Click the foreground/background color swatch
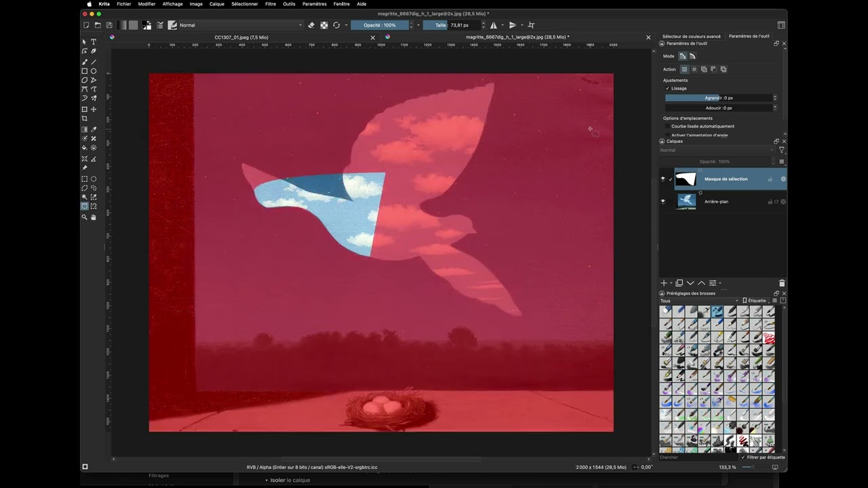 pos(146,25)
